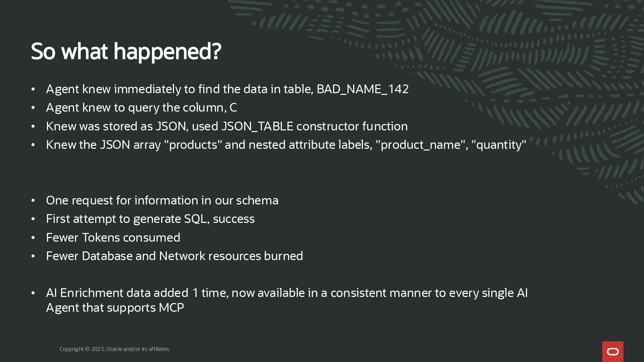Click the word JSON_TABLE
The height and width of the screenshot is (362, 644).
pyautogui.click(x=257, y=126)
